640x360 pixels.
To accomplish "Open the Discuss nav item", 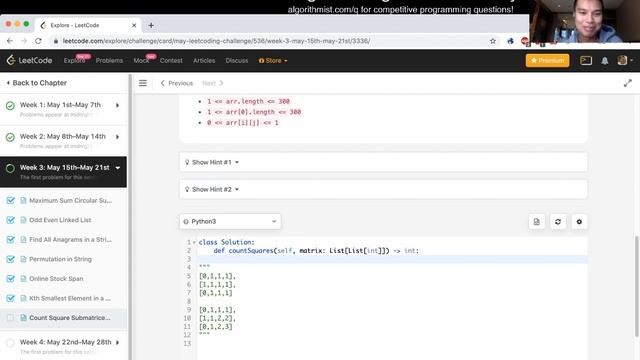I will (237, 60).
